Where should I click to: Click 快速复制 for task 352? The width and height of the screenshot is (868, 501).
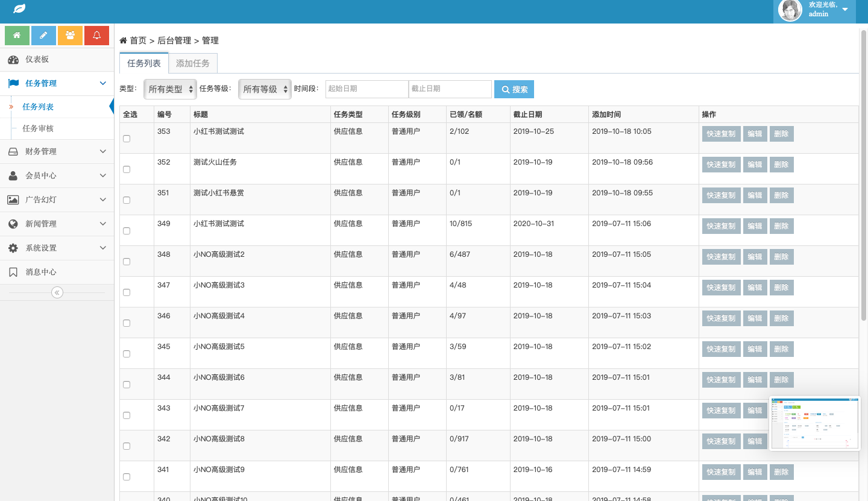tap(721, 165)
